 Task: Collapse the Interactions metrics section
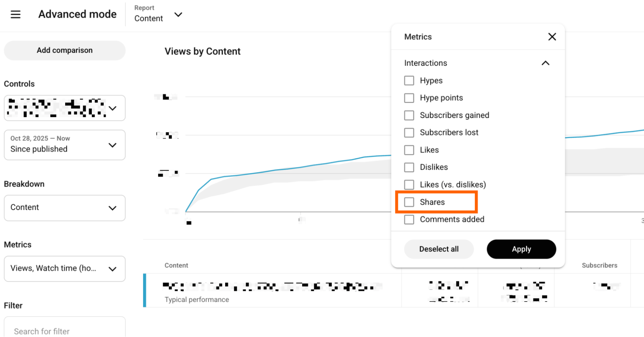(545, 63)
